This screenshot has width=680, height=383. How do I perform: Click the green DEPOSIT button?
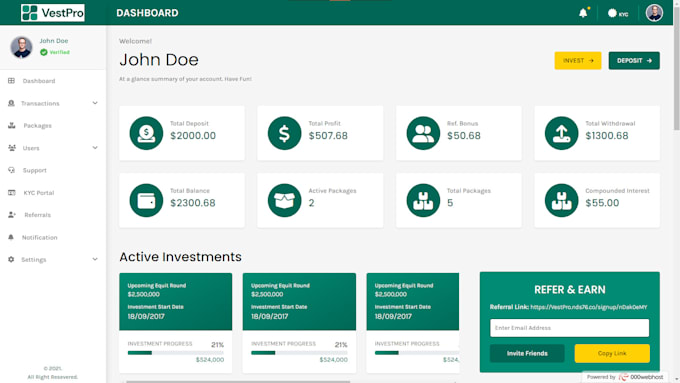tap(634, 61)
